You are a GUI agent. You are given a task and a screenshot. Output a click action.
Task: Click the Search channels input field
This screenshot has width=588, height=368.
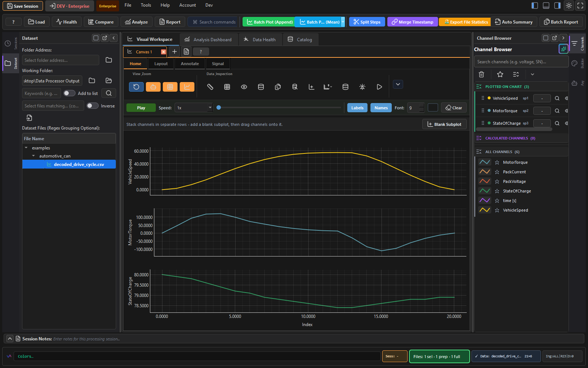click(x=521, y=62)
